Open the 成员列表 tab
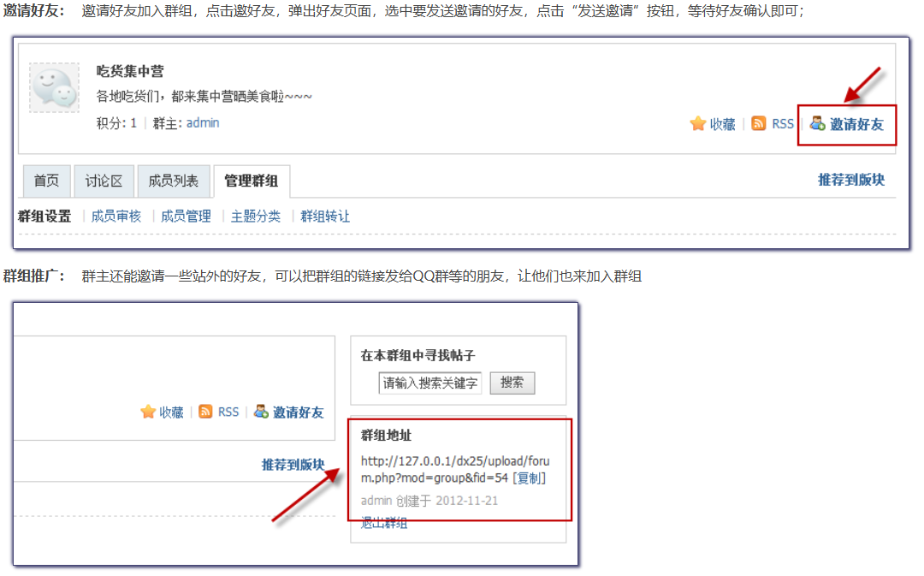Screen dimensions: 924x576 [x=173, y=181]
